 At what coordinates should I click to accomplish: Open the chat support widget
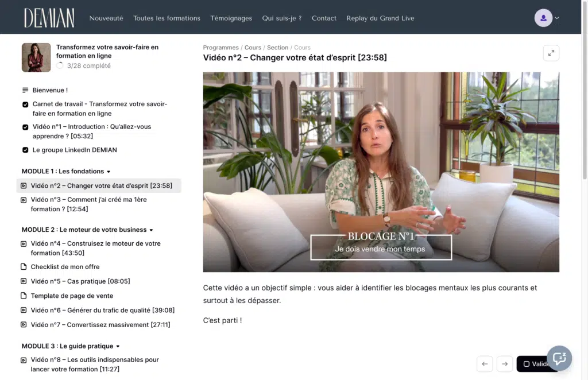tap(559, 358)
